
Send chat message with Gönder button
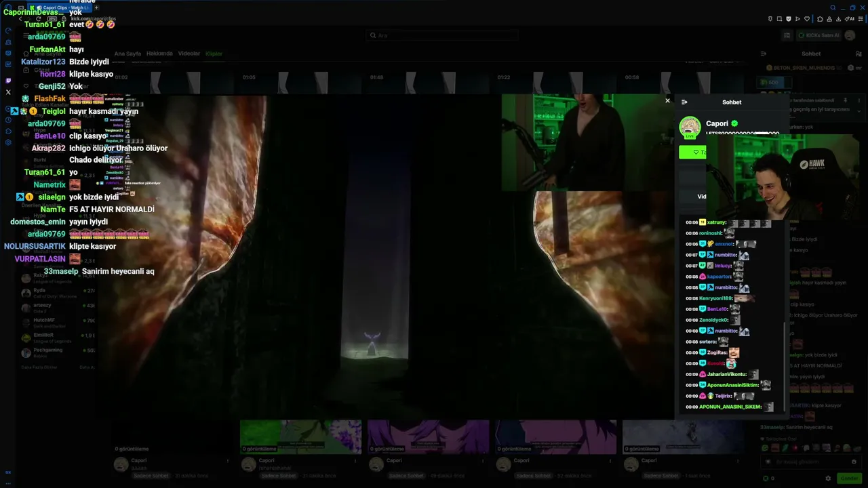pyautogui.click(x=850, y=479)
